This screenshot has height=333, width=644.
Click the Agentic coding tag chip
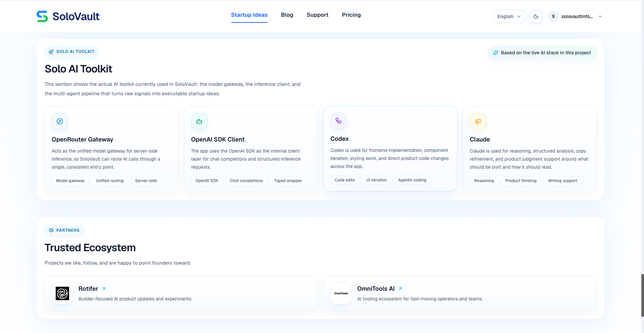412,180
